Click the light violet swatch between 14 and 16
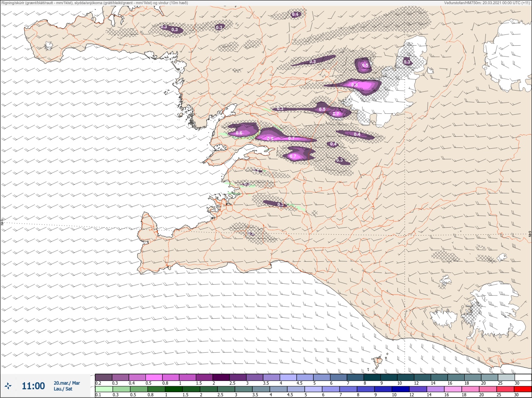The height and width of the screenshot is (398, 532). [436, 389]
